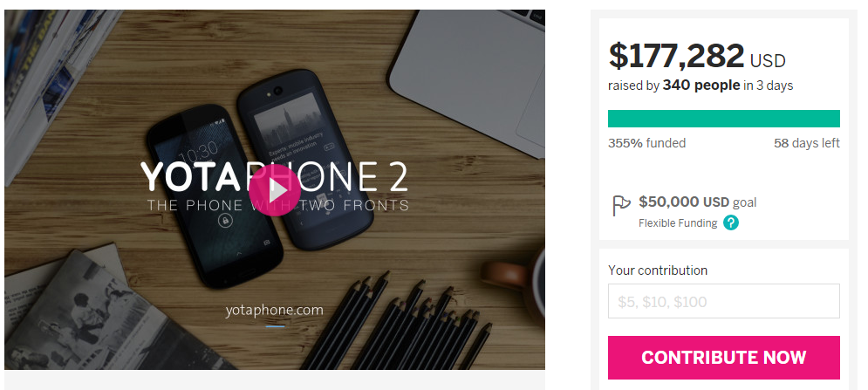Click the Your contribution amount field
The height and width of the screenshot is (390, 868).
point(723,301)
